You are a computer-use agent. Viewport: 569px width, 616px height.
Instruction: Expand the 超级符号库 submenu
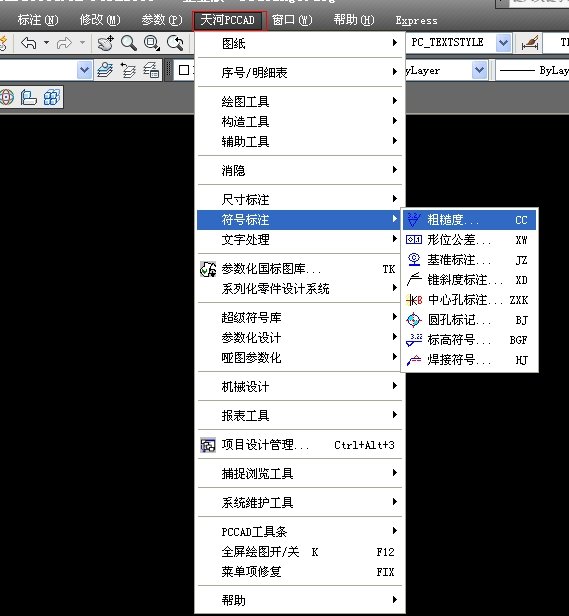click(x=300, y=317)
